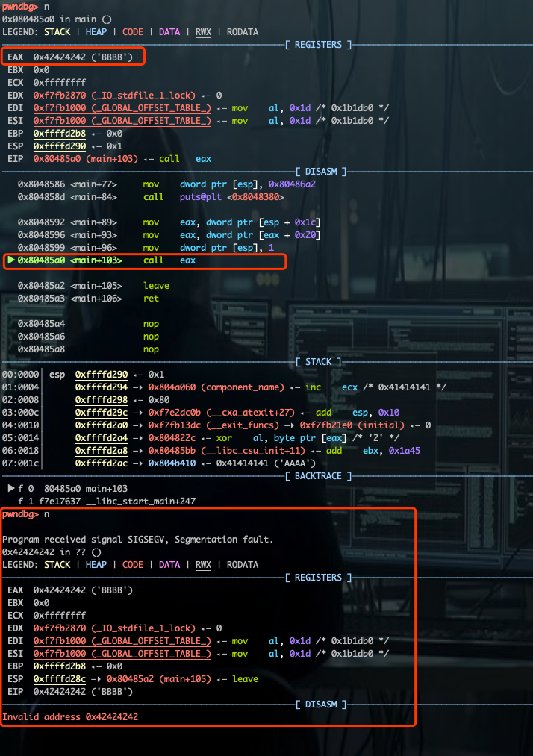Click EAX '0x42424242' in lower registers
Image resolution: width=533 pixels, height=756 pixels.
(59, 590)
